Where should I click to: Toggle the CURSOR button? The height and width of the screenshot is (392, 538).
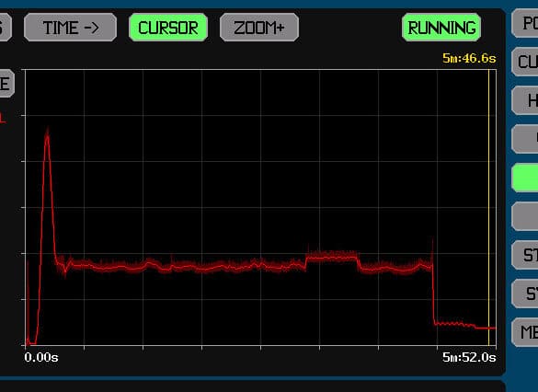point(168,28)
